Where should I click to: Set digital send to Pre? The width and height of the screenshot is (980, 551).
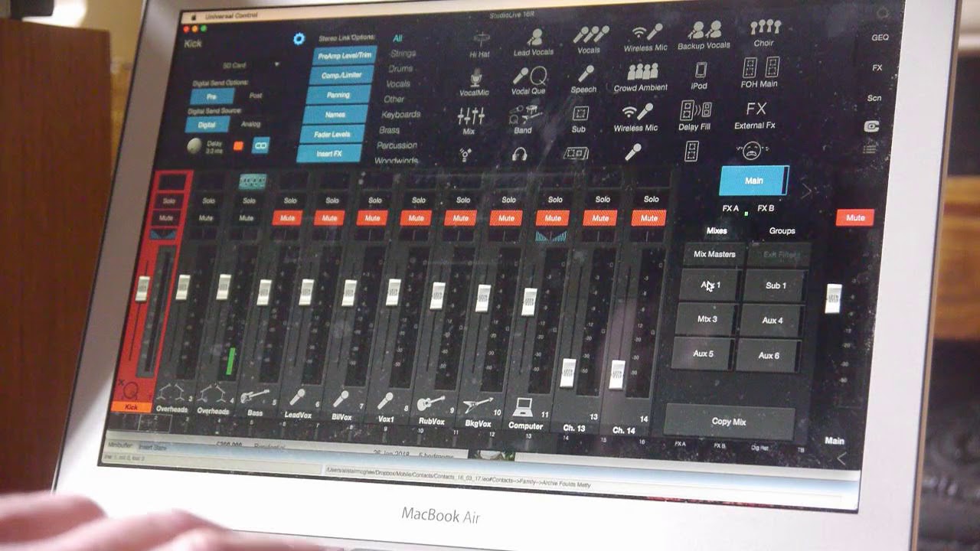pyautogui.click(x=211, y=97)
